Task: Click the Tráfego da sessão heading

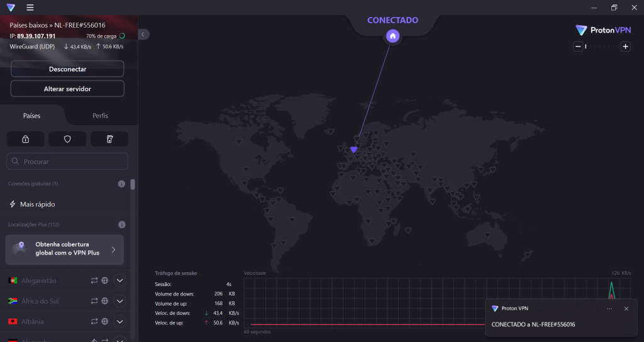Action: click(x=176, y=273)
